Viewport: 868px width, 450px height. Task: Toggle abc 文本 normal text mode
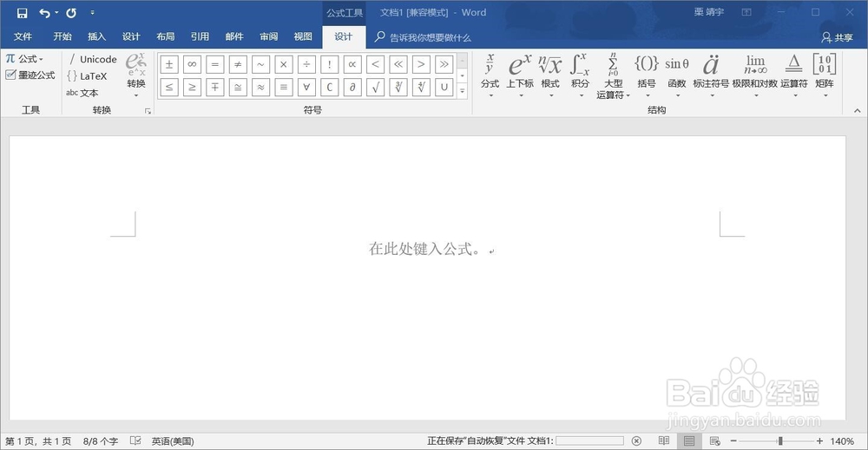pyautogui.click(x=82, y=93)
